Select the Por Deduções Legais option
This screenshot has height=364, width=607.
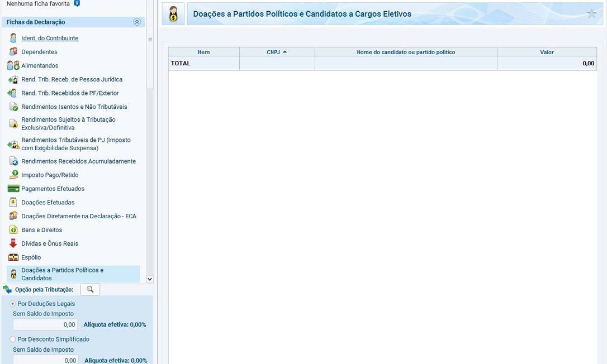click(13, 304)
